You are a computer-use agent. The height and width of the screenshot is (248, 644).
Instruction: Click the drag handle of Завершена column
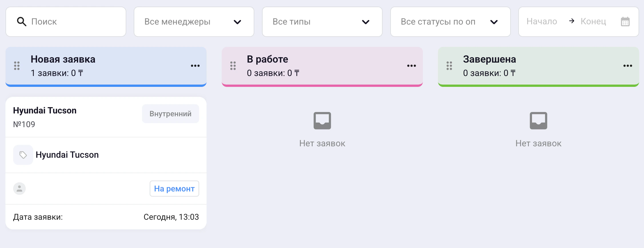tap(449, 66)
